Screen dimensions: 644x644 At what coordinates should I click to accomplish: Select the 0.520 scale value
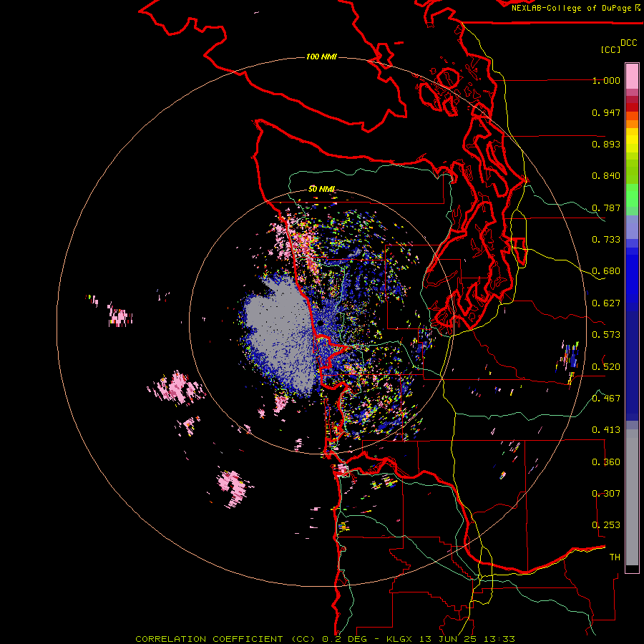coord(606,366)
